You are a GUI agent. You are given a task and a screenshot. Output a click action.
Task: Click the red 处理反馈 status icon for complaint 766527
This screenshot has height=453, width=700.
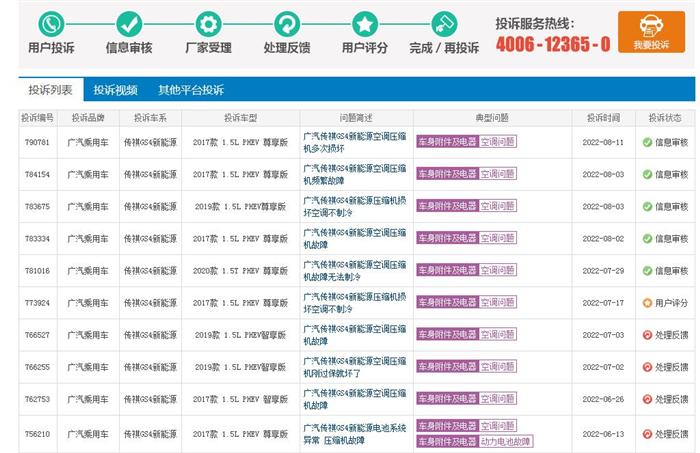[647, 335]
